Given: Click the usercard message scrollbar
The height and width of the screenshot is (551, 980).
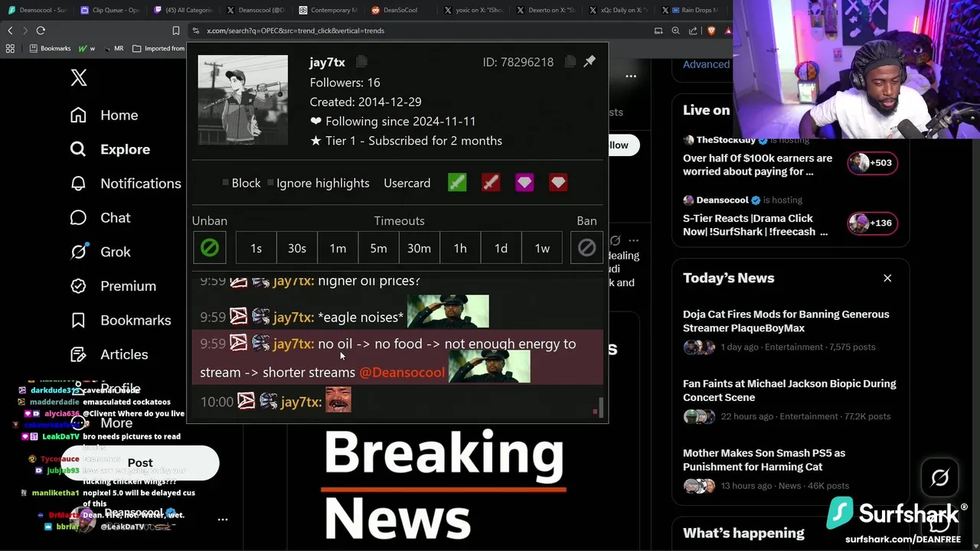Looking at the screenshot, I should (x=601, y=408).
